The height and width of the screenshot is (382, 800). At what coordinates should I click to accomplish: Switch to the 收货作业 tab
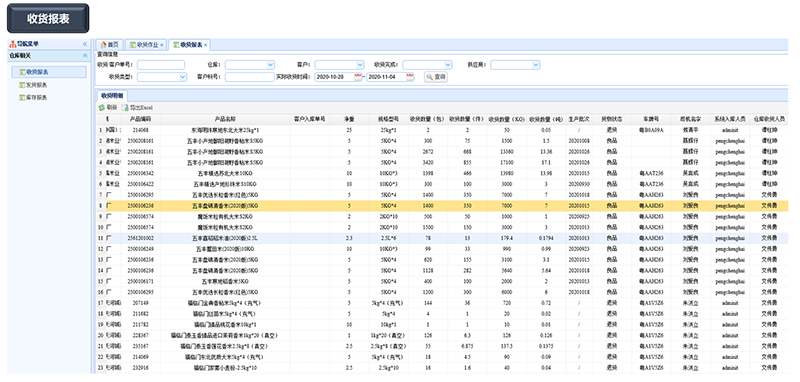pos(144,45)
